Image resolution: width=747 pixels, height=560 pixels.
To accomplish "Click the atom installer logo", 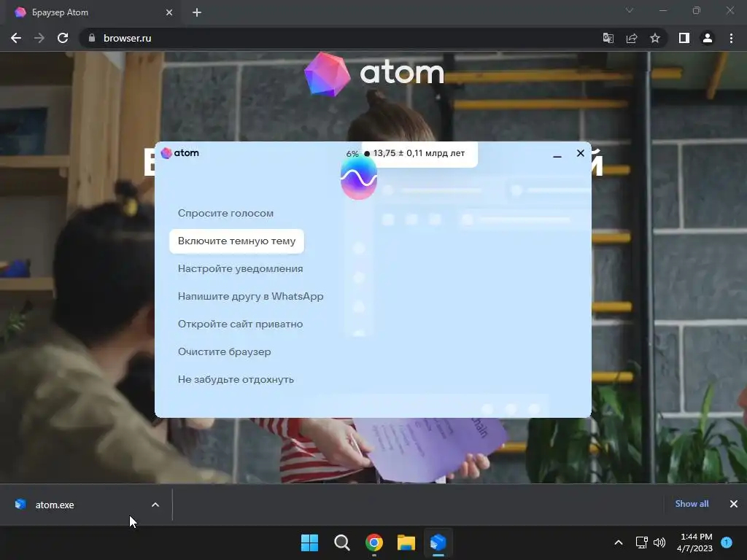I will point(179,153).
